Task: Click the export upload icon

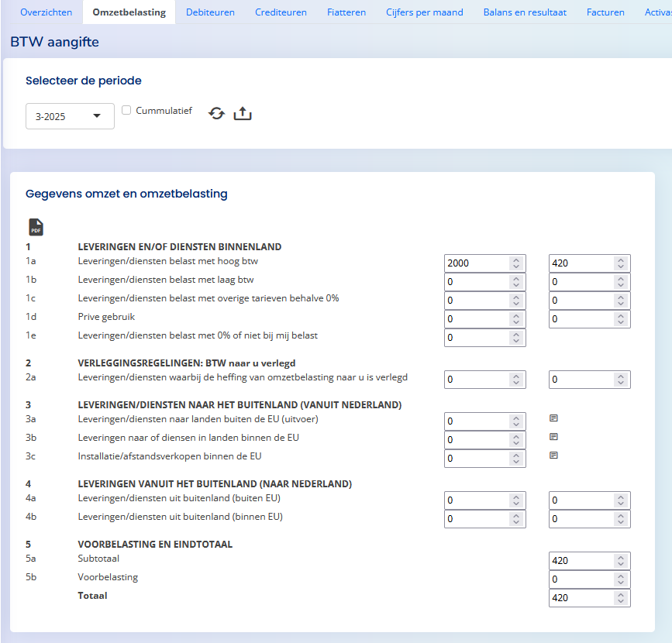Action: click(243, 114)
